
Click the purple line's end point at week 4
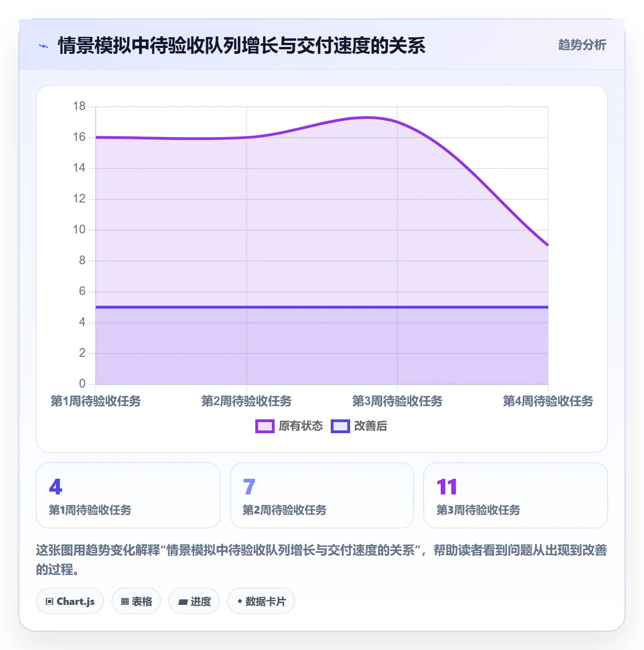pyautogui.click(x=548, y=245)
